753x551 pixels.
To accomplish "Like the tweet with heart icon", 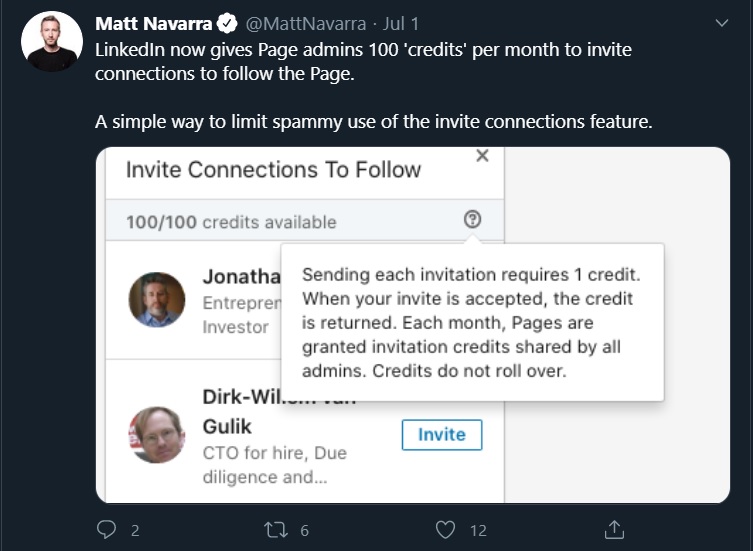I will click(447, 529).
